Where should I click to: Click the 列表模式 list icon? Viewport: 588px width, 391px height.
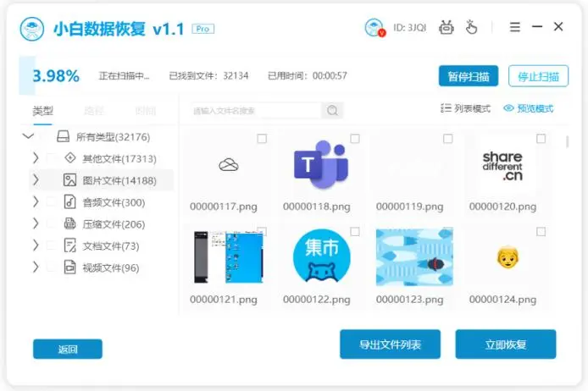(x=446, y=108)
